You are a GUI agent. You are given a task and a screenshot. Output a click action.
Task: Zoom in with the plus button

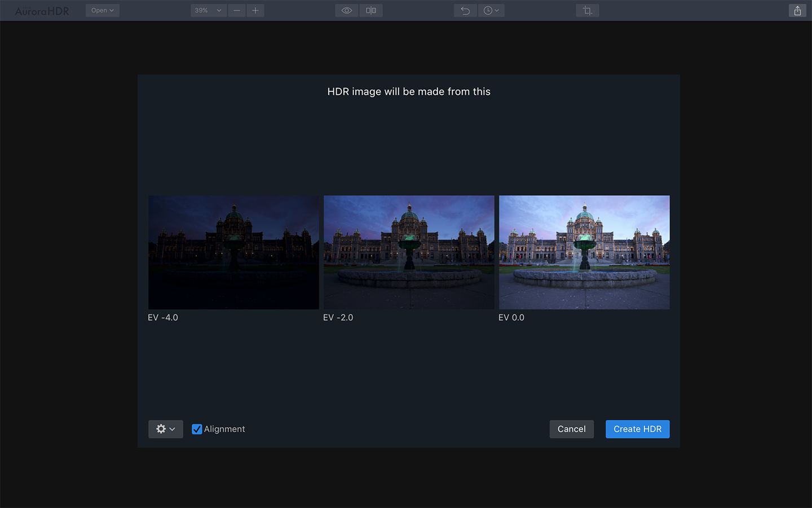pos(255,10)
